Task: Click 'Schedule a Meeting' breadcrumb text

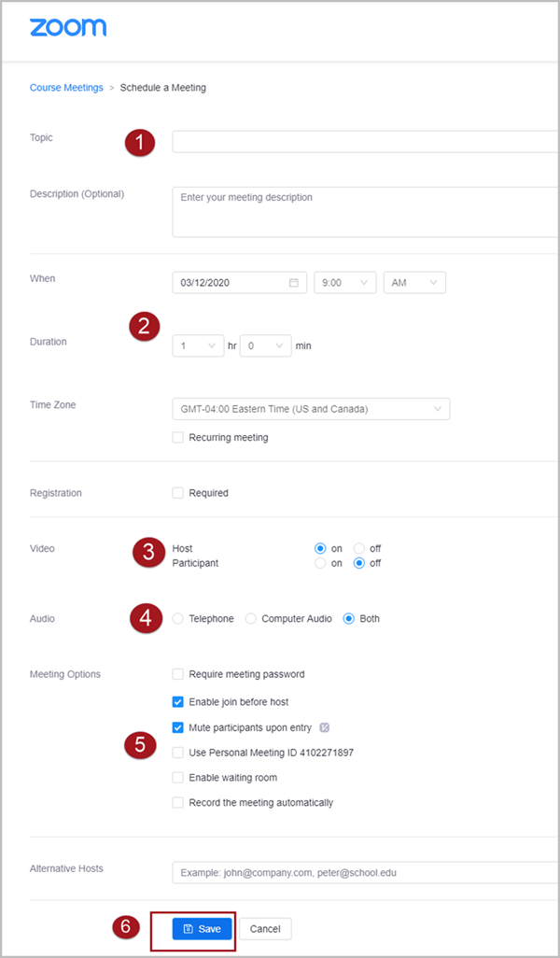Action: click(163, 88)
